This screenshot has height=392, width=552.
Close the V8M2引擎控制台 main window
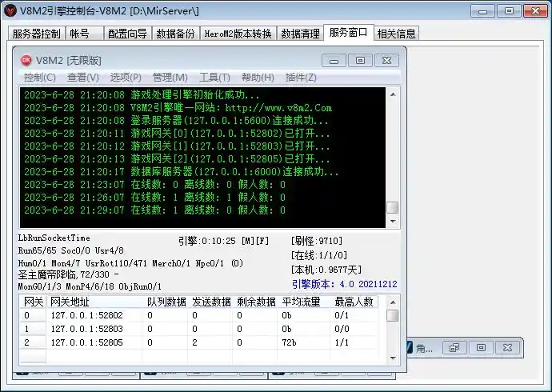pyautogui.click(x=535, y=11)
